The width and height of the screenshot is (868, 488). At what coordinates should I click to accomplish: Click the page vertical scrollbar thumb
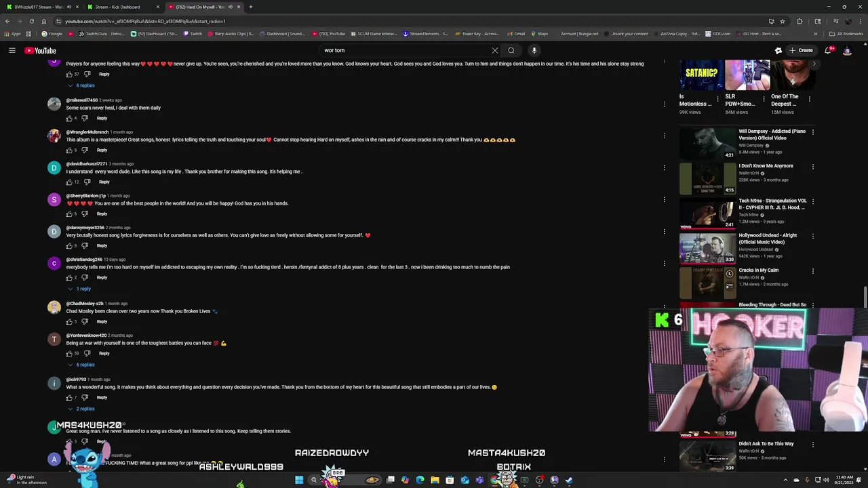865,297
